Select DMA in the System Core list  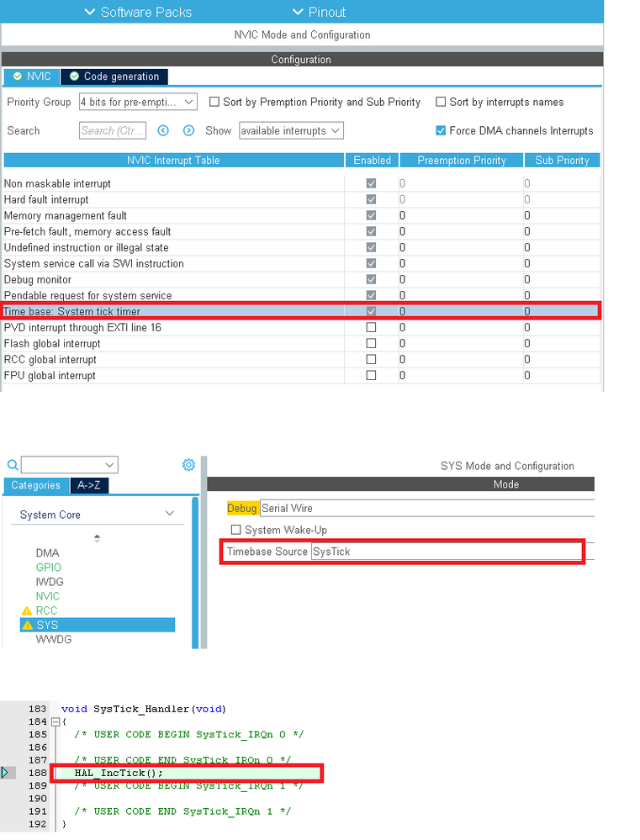pos(48,553)
